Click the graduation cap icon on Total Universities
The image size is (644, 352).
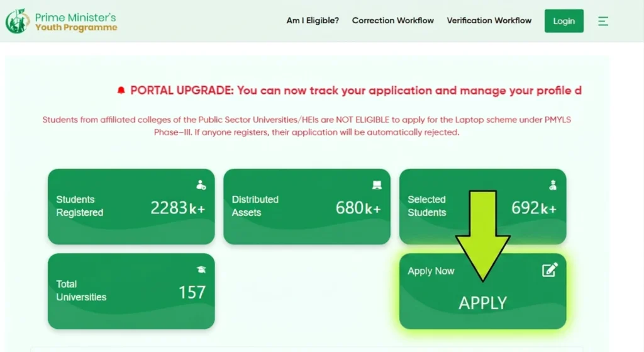[x=201, y=270]
